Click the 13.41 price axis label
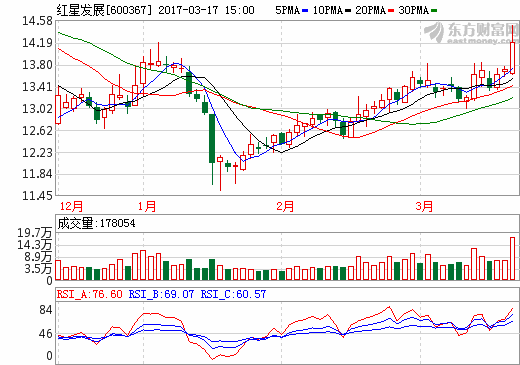Viewport: 520px width, 365px height. pos(37,87)
